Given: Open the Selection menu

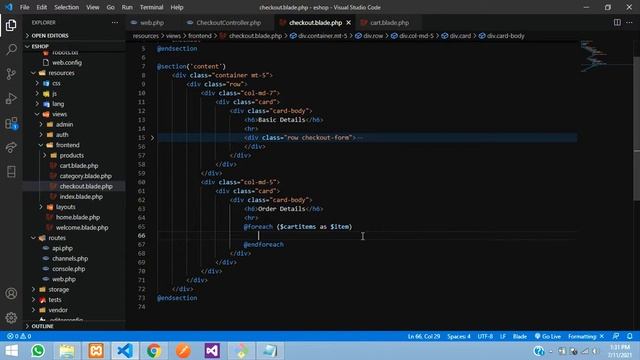Looking at the screenshot, I should click(x=67, y=7).
